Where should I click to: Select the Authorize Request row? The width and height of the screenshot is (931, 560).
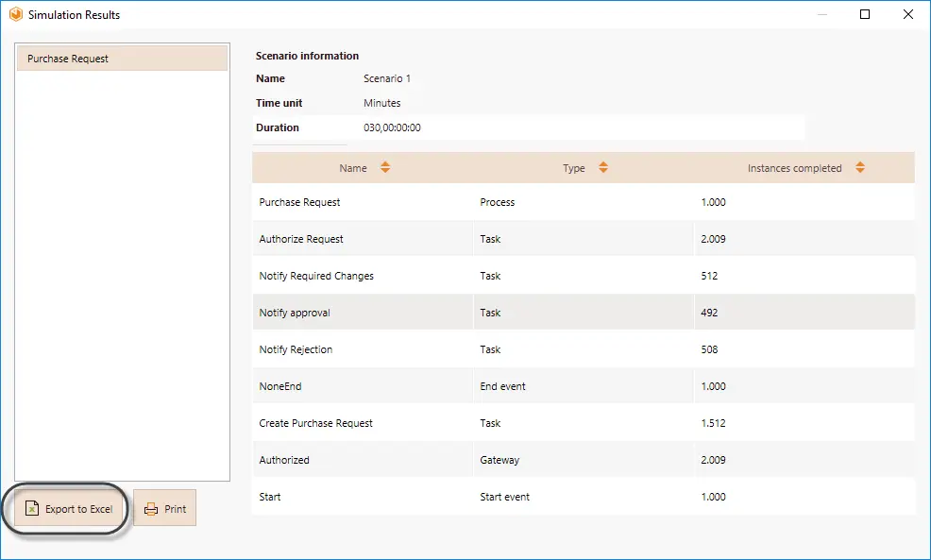584,239
